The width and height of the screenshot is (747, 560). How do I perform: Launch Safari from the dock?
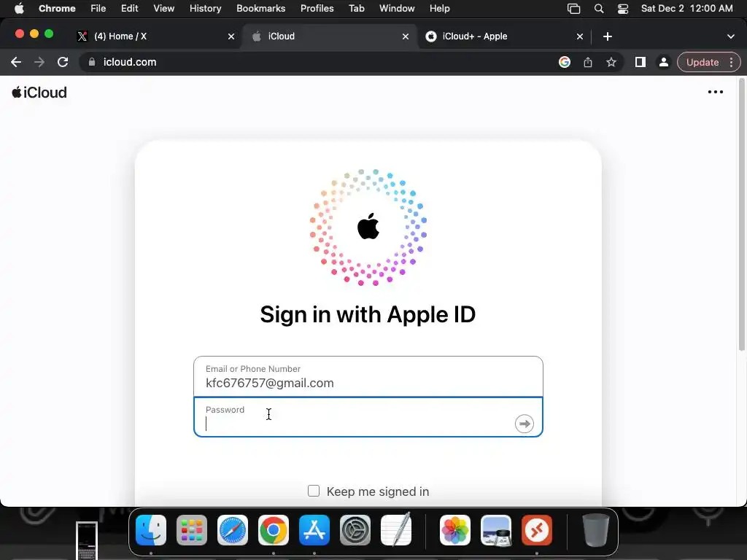point(233,530)
